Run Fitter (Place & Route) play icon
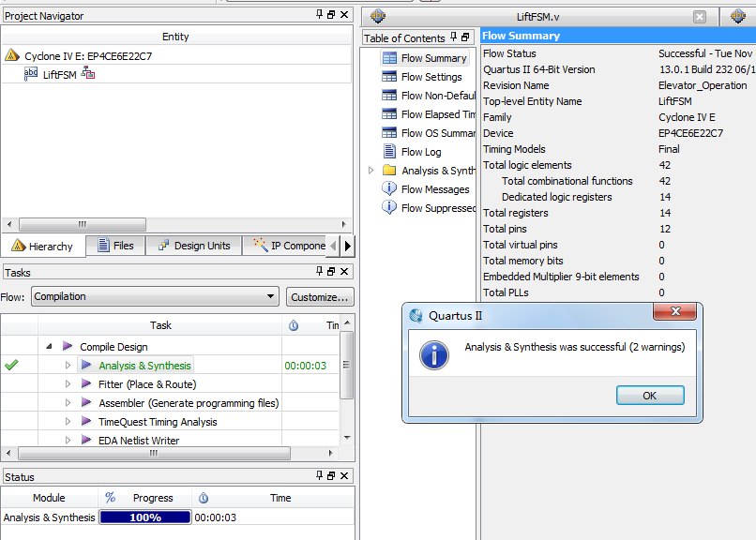This screenshot has width=756, height=540. 86,383
